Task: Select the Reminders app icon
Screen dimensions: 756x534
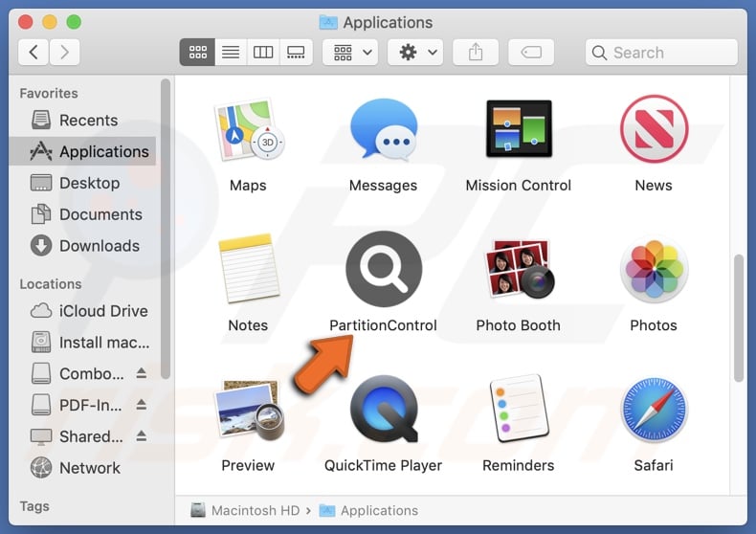Action: tap(519, 409)
